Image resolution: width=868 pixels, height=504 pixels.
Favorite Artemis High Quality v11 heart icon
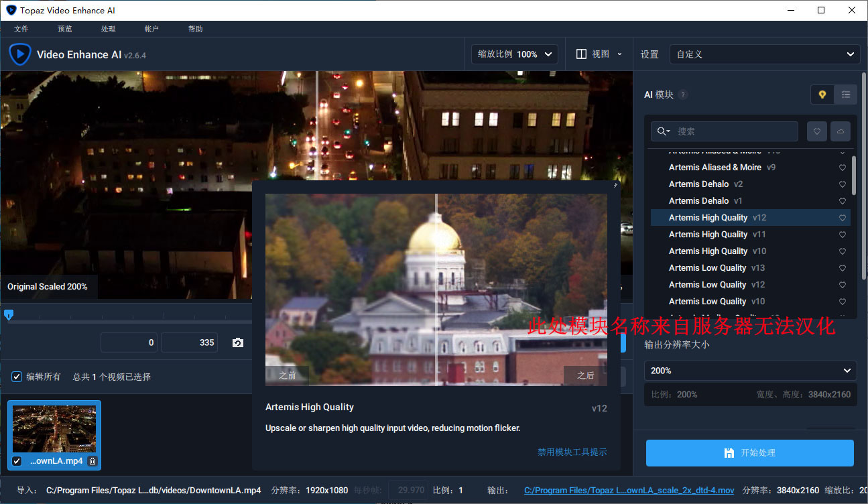843,235
